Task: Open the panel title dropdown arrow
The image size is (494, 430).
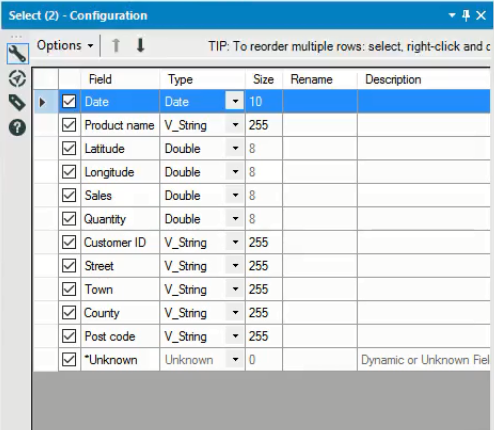Action: pos(452,15)
